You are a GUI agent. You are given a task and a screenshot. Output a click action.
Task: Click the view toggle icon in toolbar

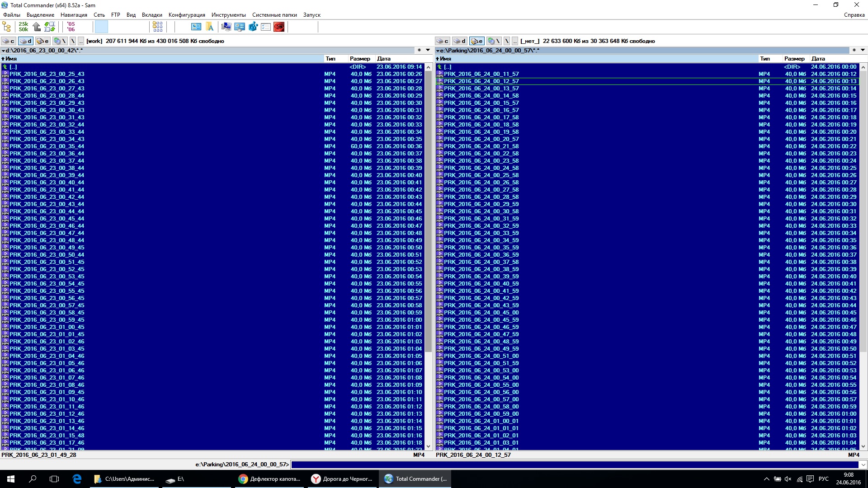[x=158, y=27]
